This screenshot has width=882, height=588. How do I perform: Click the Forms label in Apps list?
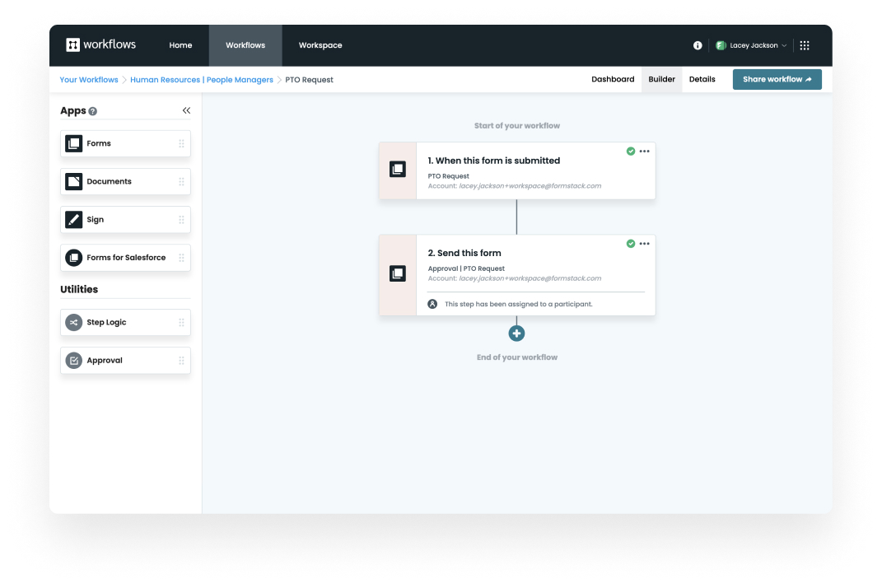99,143
